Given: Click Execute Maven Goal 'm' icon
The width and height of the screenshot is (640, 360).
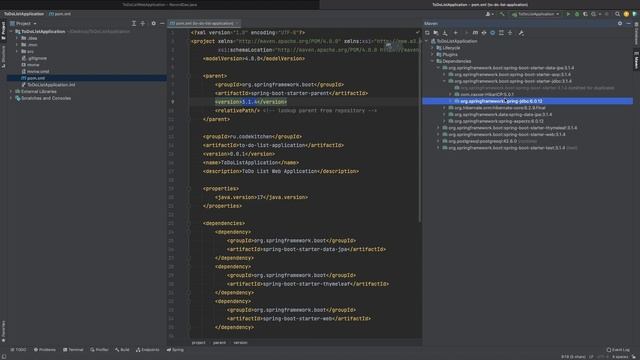Looking at the screenshot, I should point(475,33).
